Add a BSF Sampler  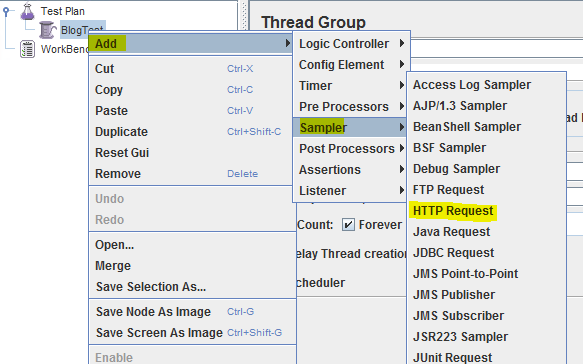pyautogui.click(x=486, y=148)
